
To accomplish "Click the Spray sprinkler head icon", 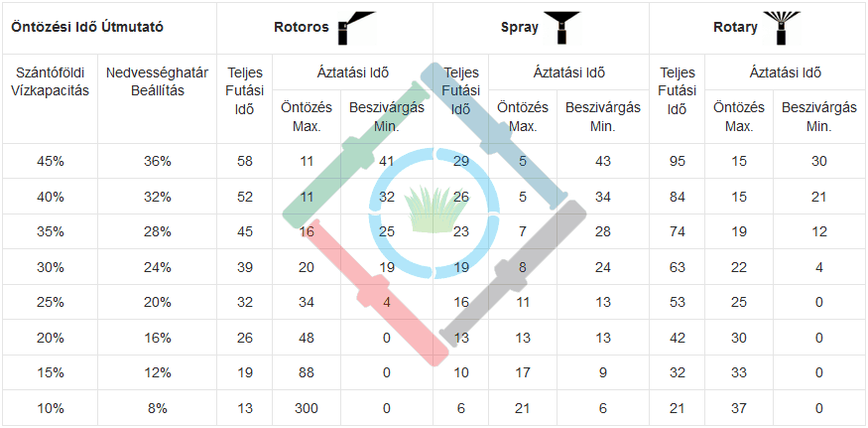I will point(561,28).
